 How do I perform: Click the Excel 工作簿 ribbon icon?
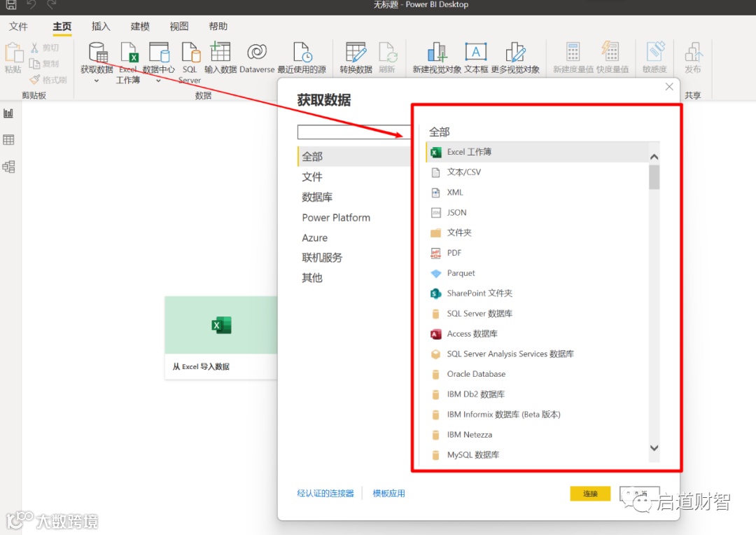click(x=129, y=52)
